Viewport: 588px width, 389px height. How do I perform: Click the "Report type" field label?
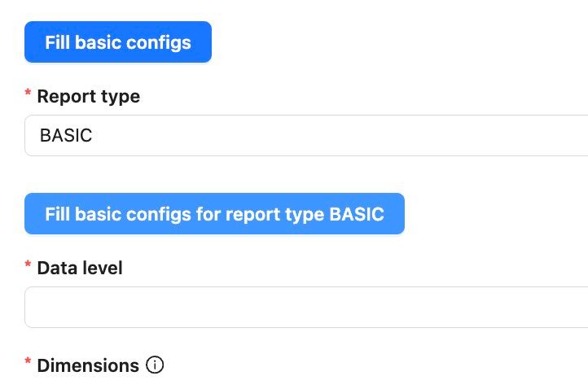[x=88, y=97]
